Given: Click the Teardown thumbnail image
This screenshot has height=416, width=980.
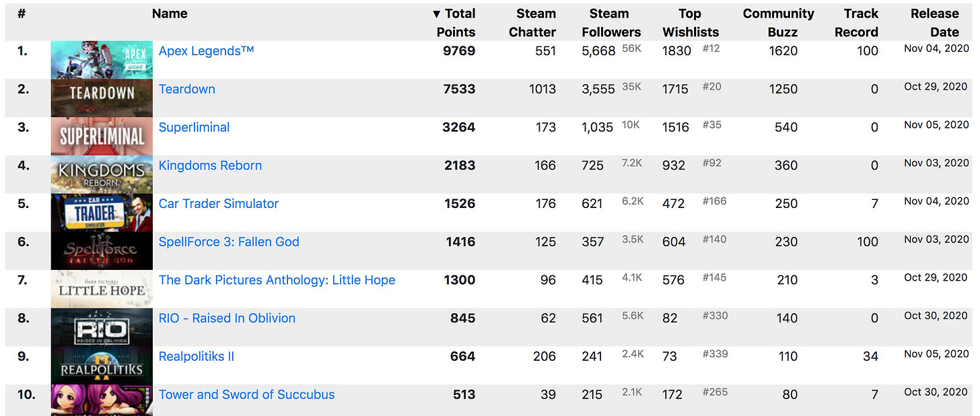Looking at the screenshot, I should click(102, 98).
